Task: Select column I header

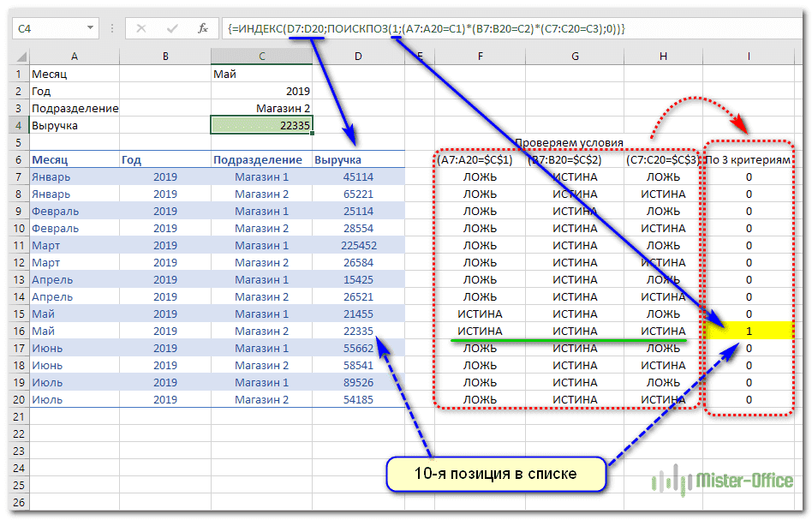Action: pyautogui.click(x=749, y=57)
